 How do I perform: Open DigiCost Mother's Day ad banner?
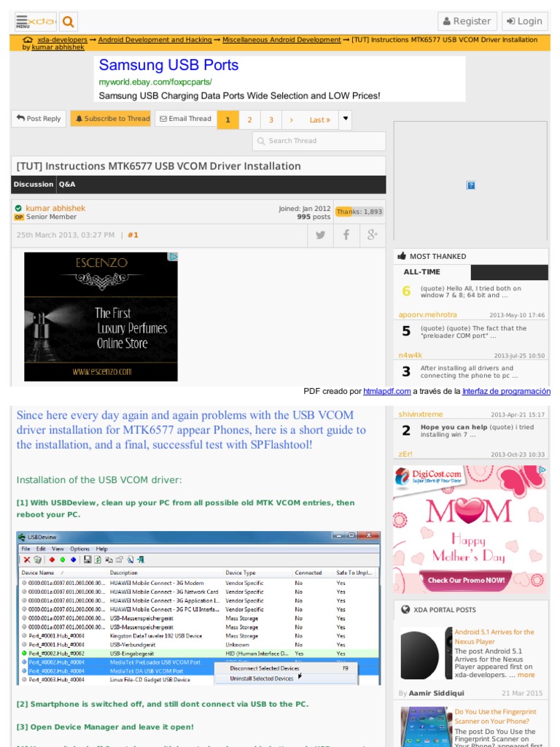(x=470, y=530)
